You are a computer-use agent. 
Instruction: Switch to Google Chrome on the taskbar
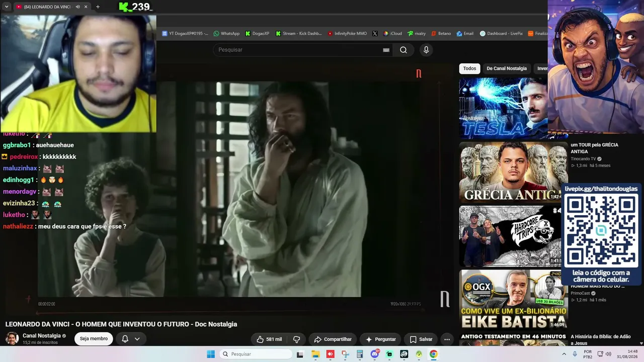point(434,354)
